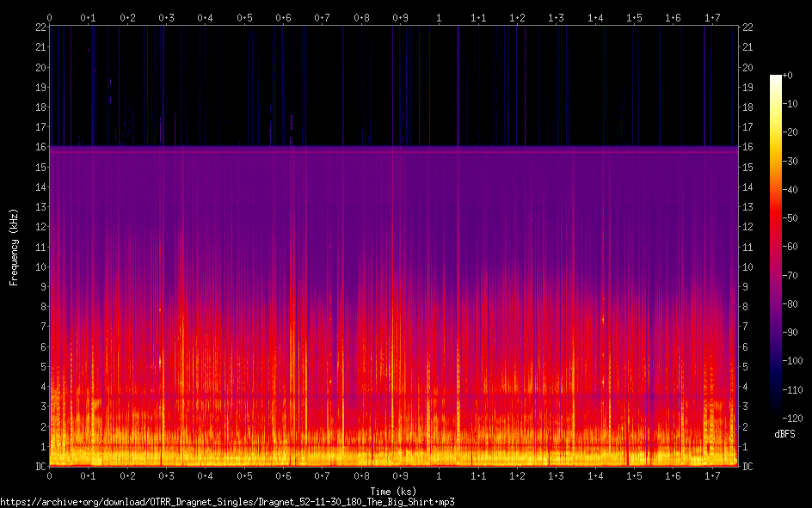Click the "0.5" time tick on the top axis
The height and width of the screenshot is (508, 812).
tap(244, 17)
